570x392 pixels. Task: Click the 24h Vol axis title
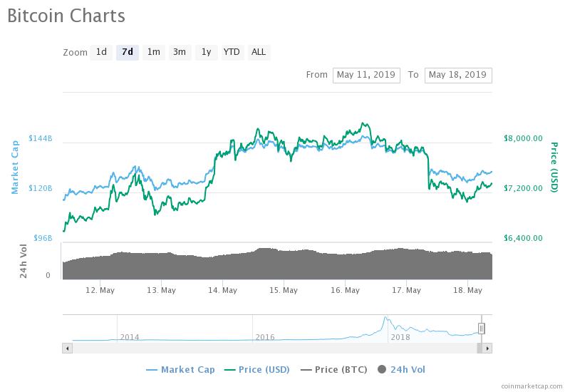click(x=24, y=261)
